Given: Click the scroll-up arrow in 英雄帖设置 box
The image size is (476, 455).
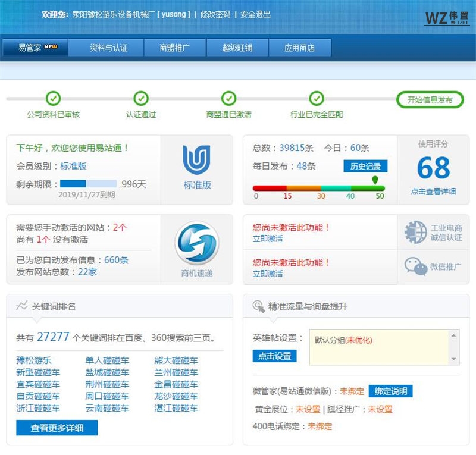Looking at the screenshot, I should click(x=453, y=335).
